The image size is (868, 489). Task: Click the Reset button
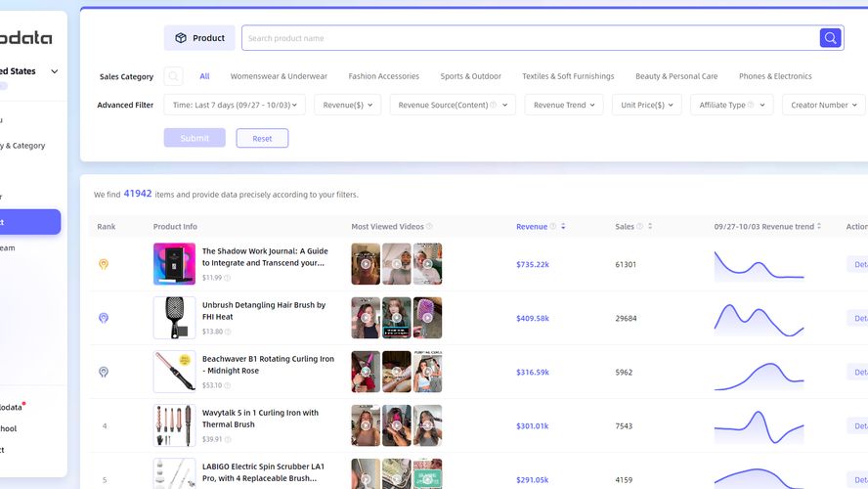click(262, 138)
